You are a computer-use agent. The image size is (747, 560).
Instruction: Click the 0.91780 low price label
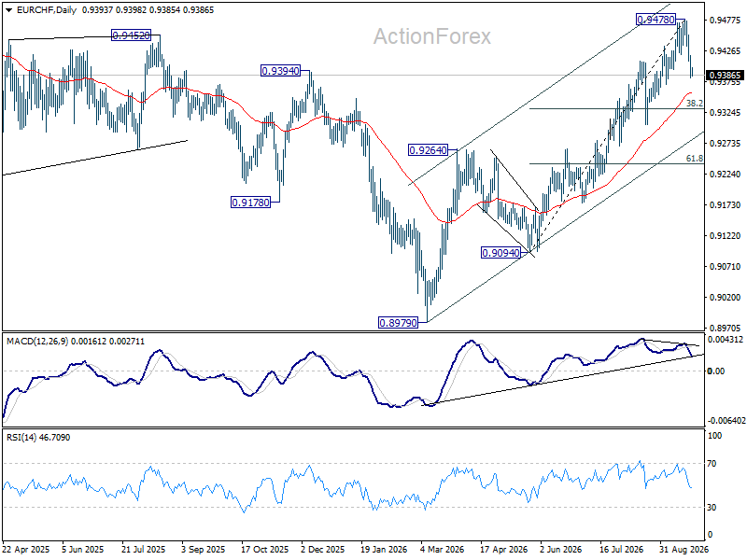pyautogui.click(x=250, y=203)
